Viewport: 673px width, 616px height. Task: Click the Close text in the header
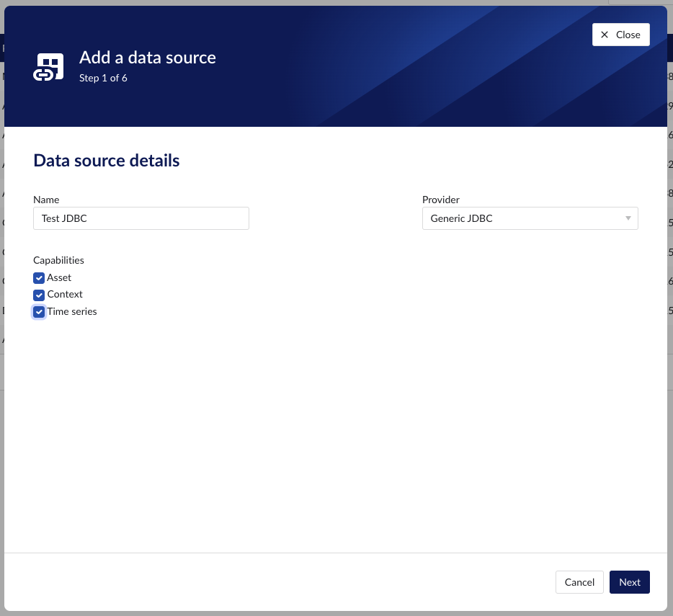(x=628, y=35)
